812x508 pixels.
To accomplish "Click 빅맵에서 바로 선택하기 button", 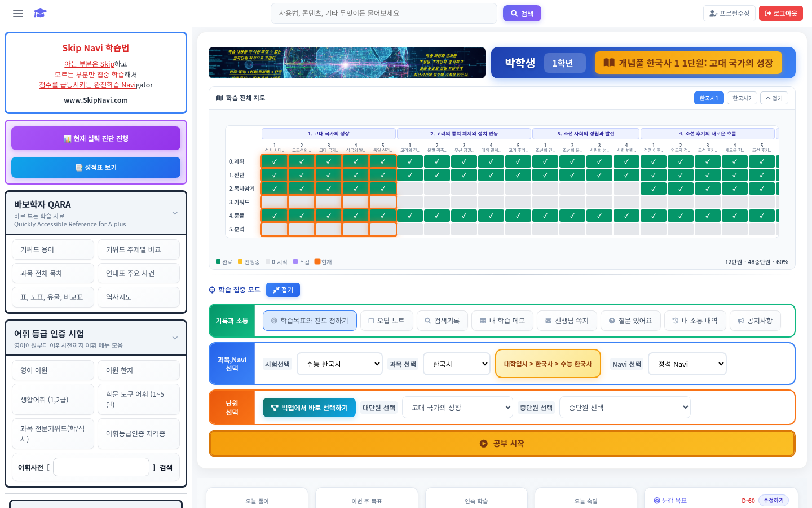I will [309, 408].
